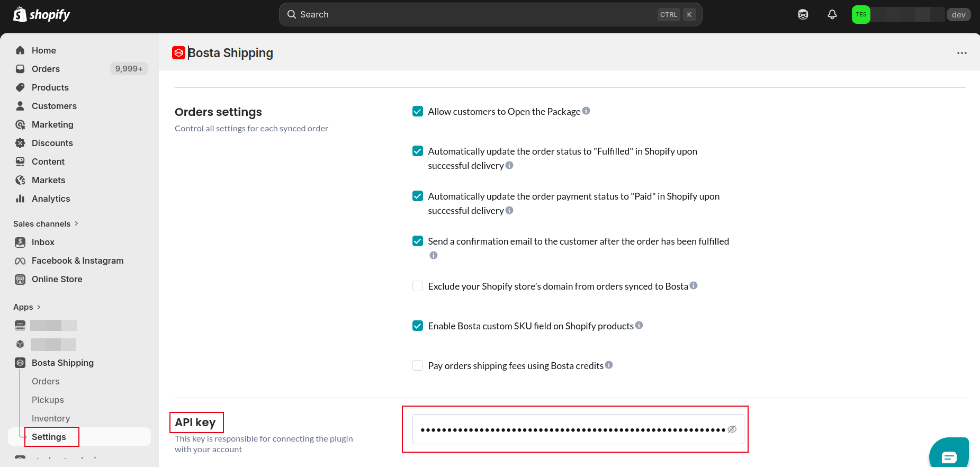The image size is (980, 467).
Task: Click info icon beside "Paid" payment status option
Action: (509, 210)
